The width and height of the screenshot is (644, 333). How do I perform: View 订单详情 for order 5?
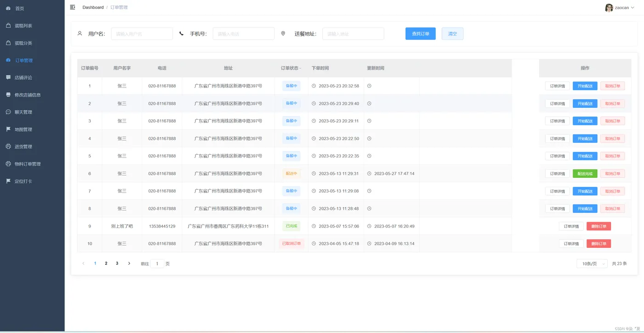tap(557, 156)
